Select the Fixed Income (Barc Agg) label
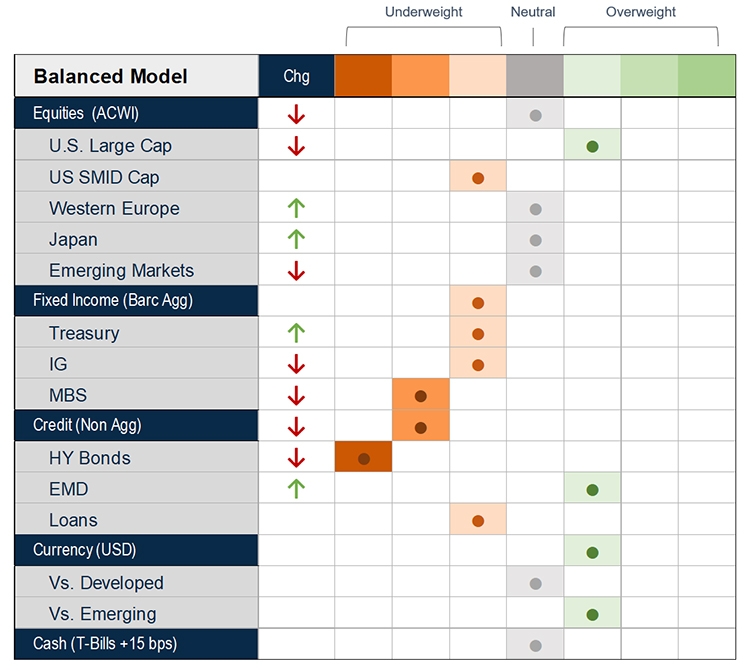The height and width of the screenshot is (671, 744). [x=113, y=300]
